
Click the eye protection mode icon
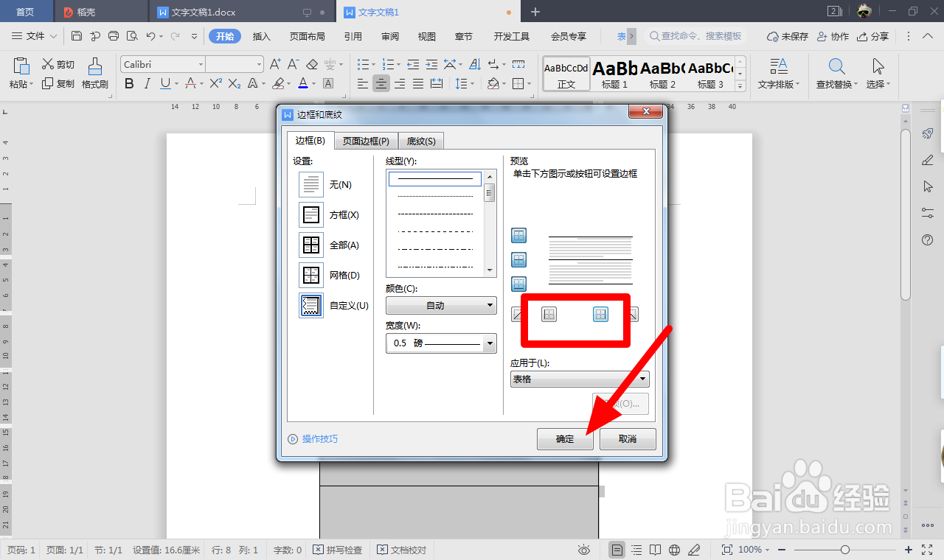coord(584,550)
